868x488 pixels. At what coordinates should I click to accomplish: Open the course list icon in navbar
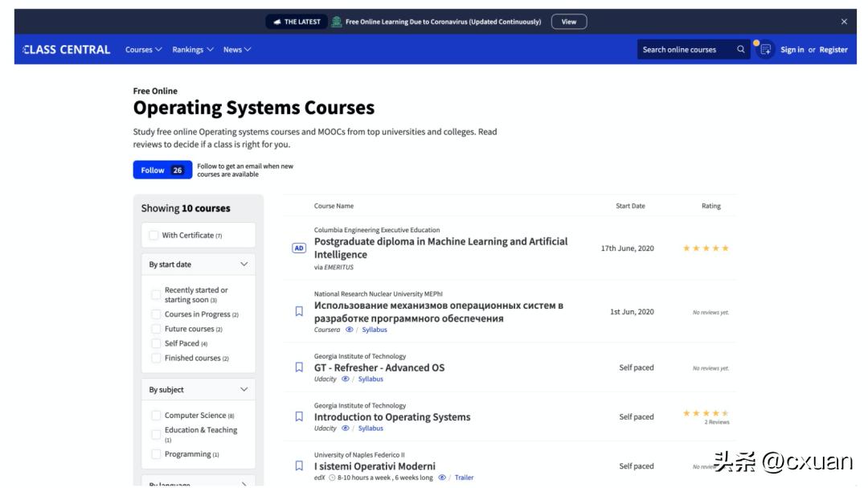point(765,50)
